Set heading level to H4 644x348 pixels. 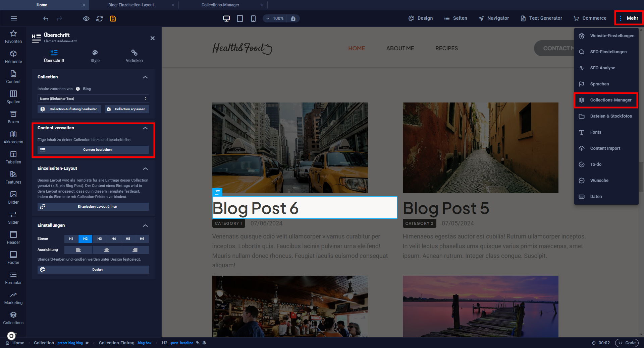tap(114, 239)
